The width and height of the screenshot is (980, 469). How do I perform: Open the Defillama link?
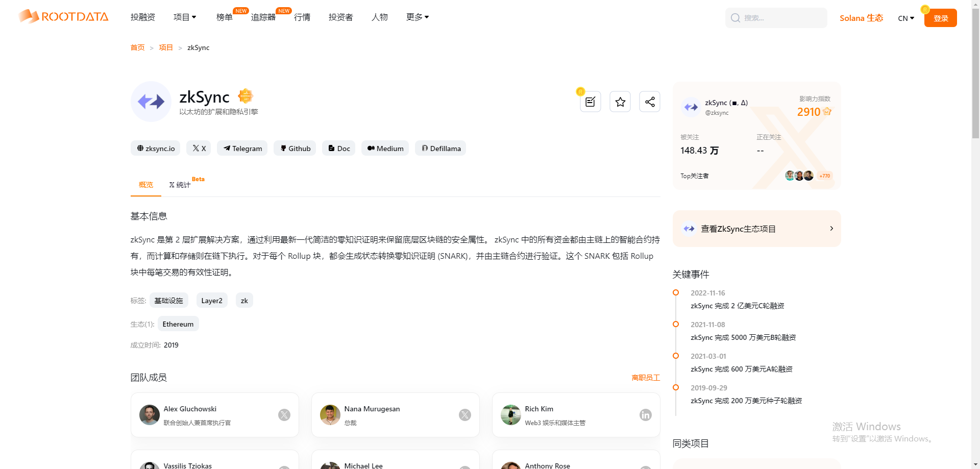tap(440, 148)
